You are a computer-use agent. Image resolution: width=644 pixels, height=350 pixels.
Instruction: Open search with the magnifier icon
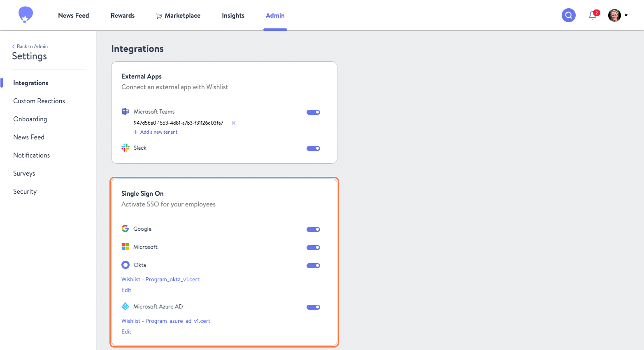tap(569, 15)
